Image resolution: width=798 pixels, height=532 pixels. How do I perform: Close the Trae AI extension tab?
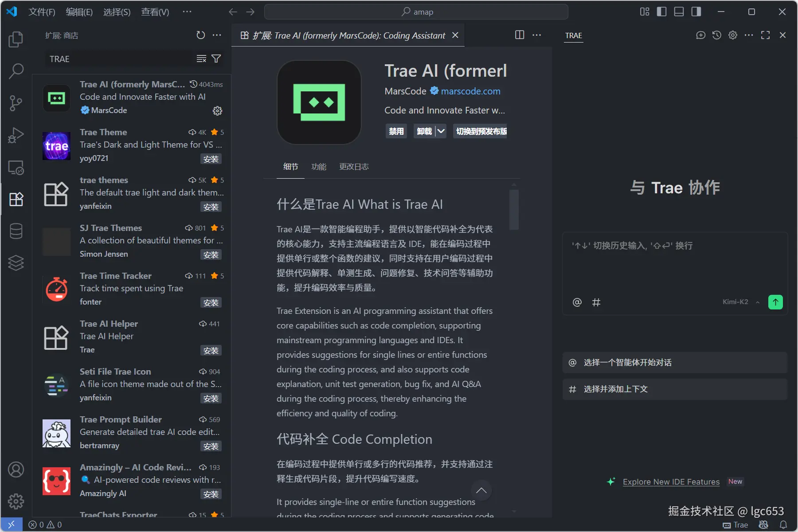tap(455, 35)
